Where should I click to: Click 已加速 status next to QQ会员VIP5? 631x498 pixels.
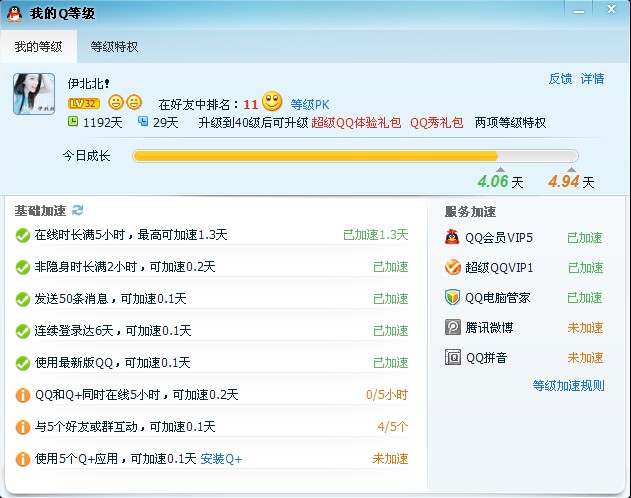(585, 237)
